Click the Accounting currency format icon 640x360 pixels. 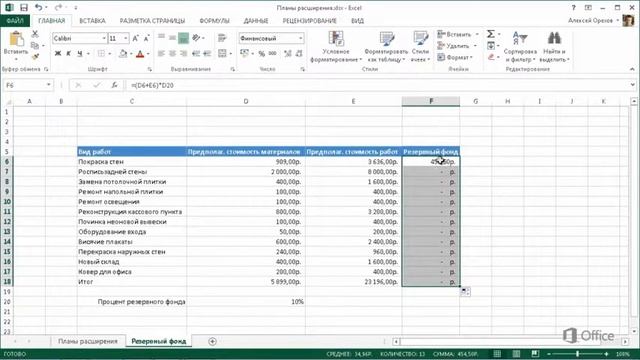(244, 53)
